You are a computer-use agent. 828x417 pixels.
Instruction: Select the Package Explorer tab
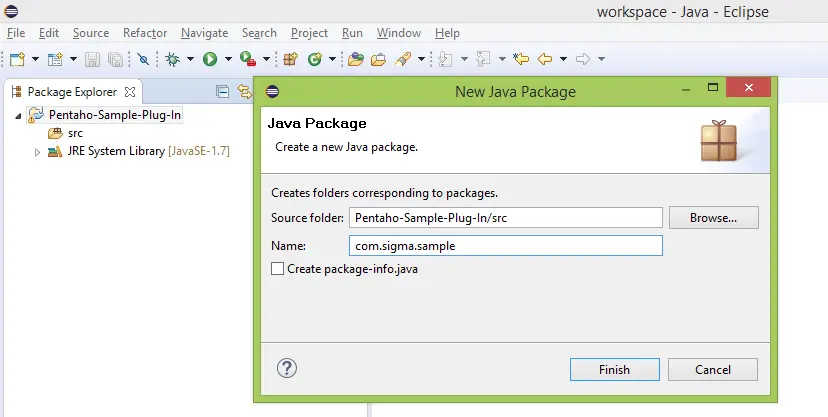pos(72,92)
